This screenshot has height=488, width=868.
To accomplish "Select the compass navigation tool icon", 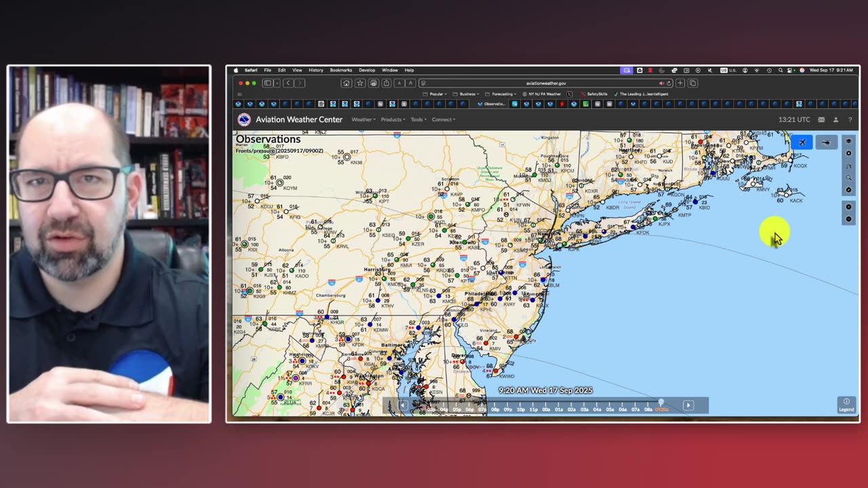I will click(848, 190).
